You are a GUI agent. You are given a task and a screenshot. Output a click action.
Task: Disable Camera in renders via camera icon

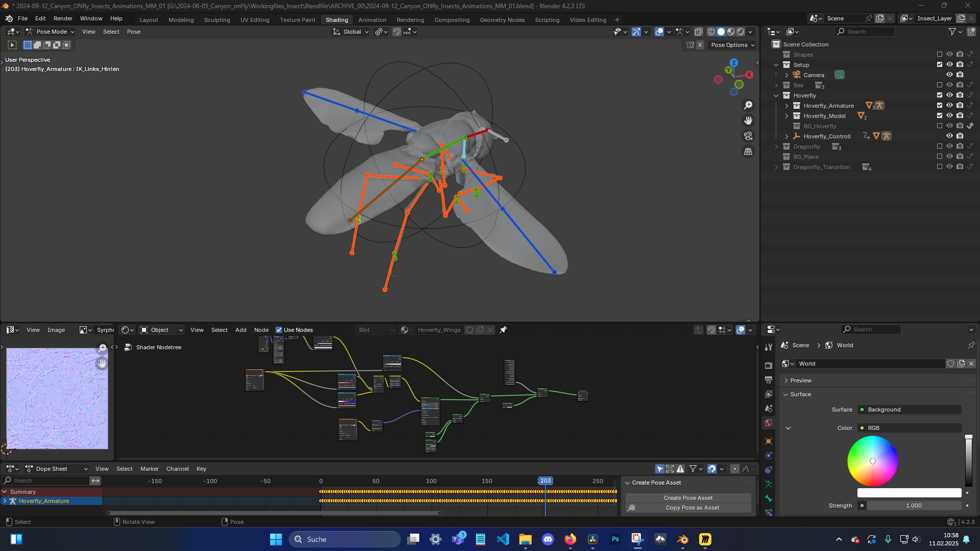click(960, 75)
